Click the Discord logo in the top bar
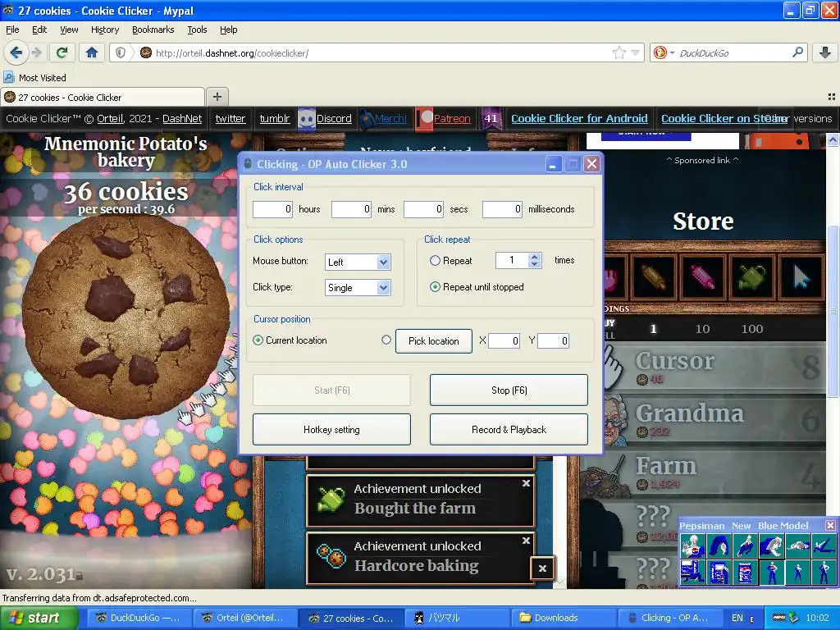The width and height of the screenshot is (840, 630). pos(307,118)
